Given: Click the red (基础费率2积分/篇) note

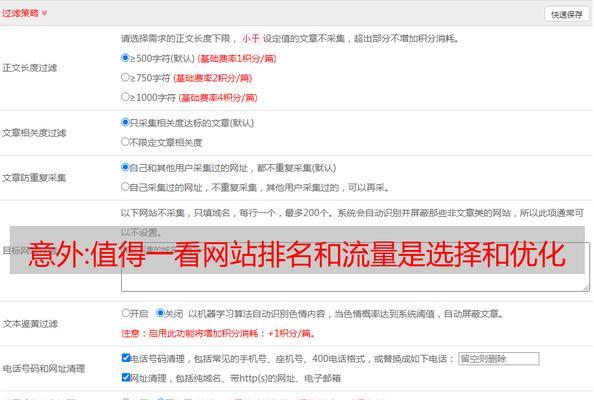Looking at the screenshot, I should (x=213, y=78).
